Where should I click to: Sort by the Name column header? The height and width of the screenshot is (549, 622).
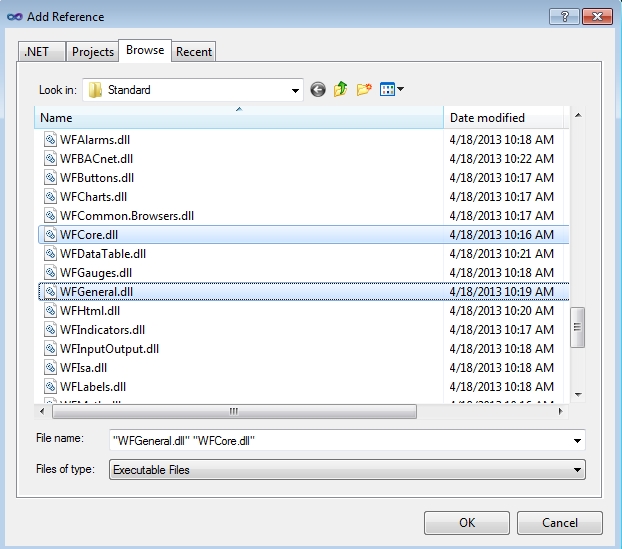pyautogui.click(x=239, y=117)
